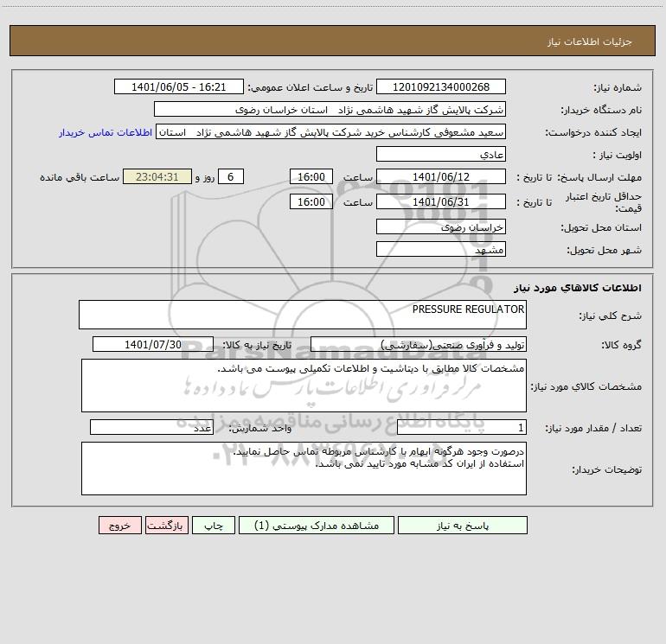
Task: Click the پاسخ به نیاز button
Action: point(463,525)
